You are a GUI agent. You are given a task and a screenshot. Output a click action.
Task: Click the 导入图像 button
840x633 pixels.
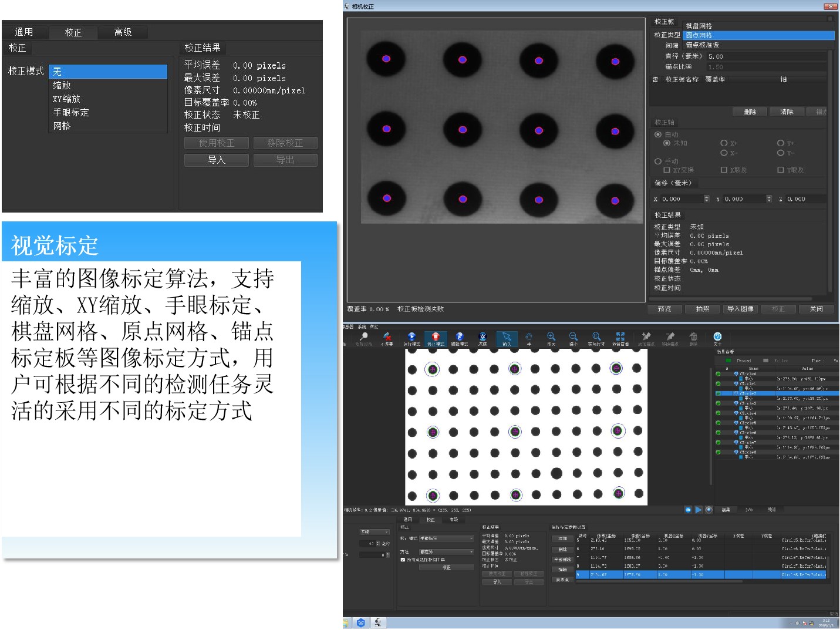click(x=740, y=309)
